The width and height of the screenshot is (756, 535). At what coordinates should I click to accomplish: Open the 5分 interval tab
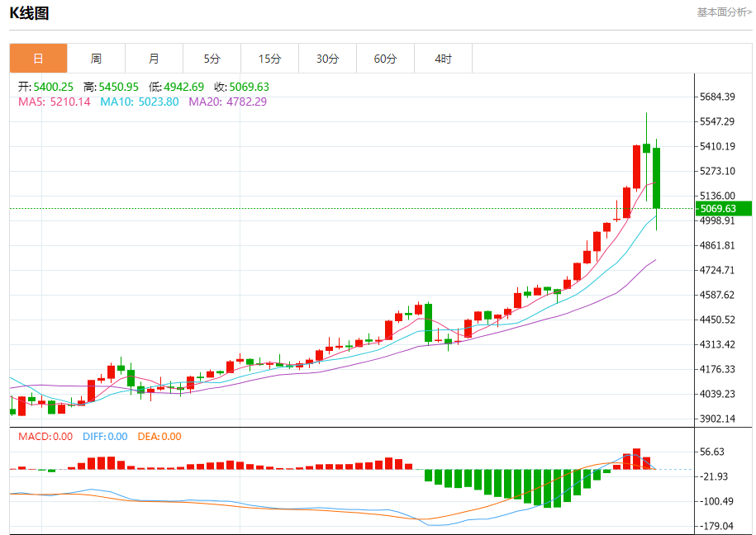pos(212,59)
